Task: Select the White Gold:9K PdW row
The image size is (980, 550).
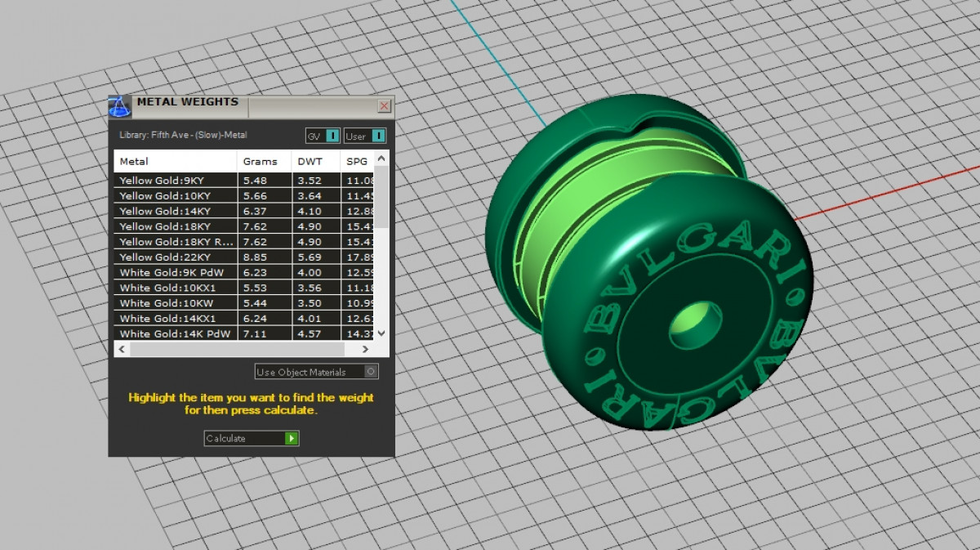Action: 175,272
